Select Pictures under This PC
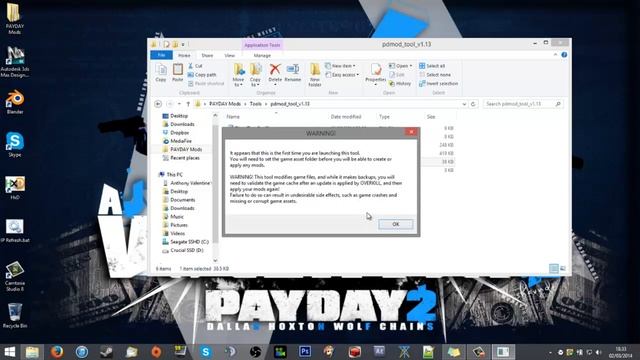 coord(179,225)
